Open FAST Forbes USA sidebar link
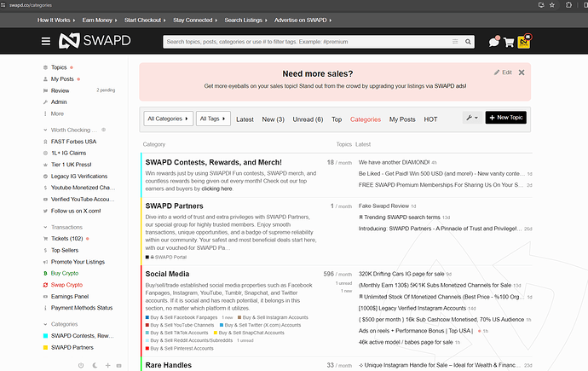Screen dimensions: 588x371 (x=73, y=142)
